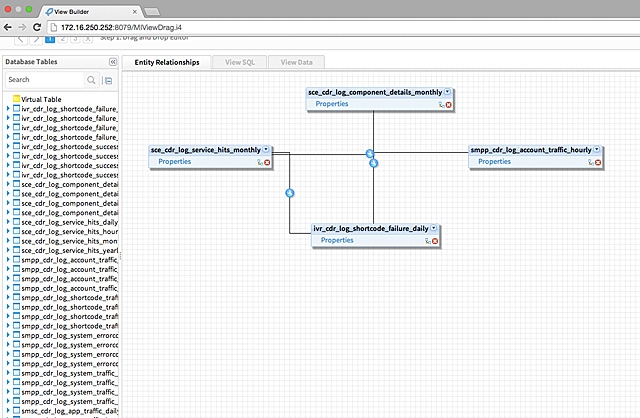Collapse the Database Tables panel
This screenshot has width=640, height=418.
[x=113, y=62]
